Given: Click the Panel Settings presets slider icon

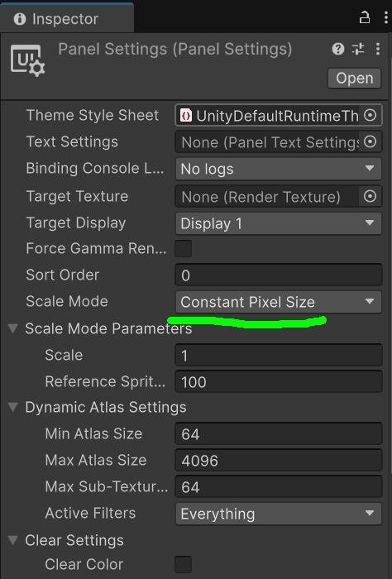Looking at the screenshot, I should click(358, 49).
